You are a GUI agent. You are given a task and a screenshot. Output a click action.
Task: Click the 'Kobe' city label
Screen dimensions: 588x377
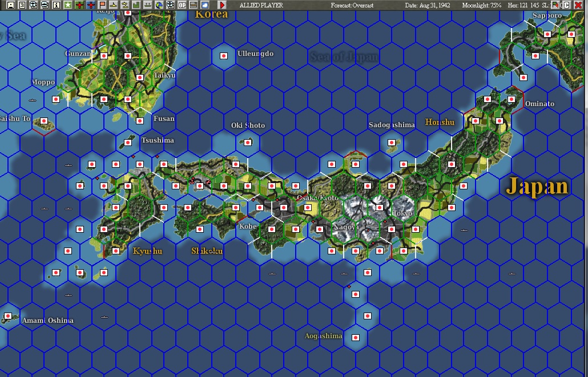click(248, 226)
